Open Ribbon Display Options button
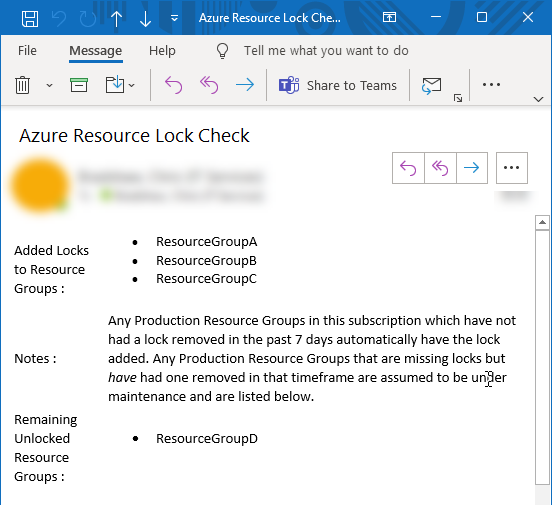This screenshot has width=552, height=505. pos(389,17)
